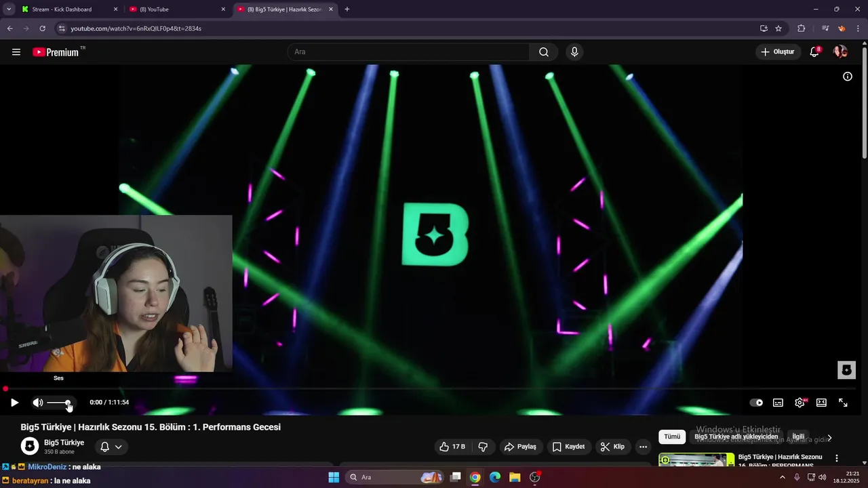Image resolution: width=868 pixels, height=488 pixels.
Task: Show video info card icon
Action: 848,77
